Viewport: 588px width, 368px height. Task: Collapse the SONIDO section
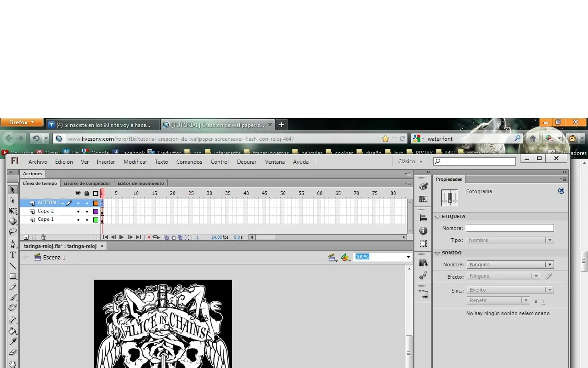pos(437,253)
